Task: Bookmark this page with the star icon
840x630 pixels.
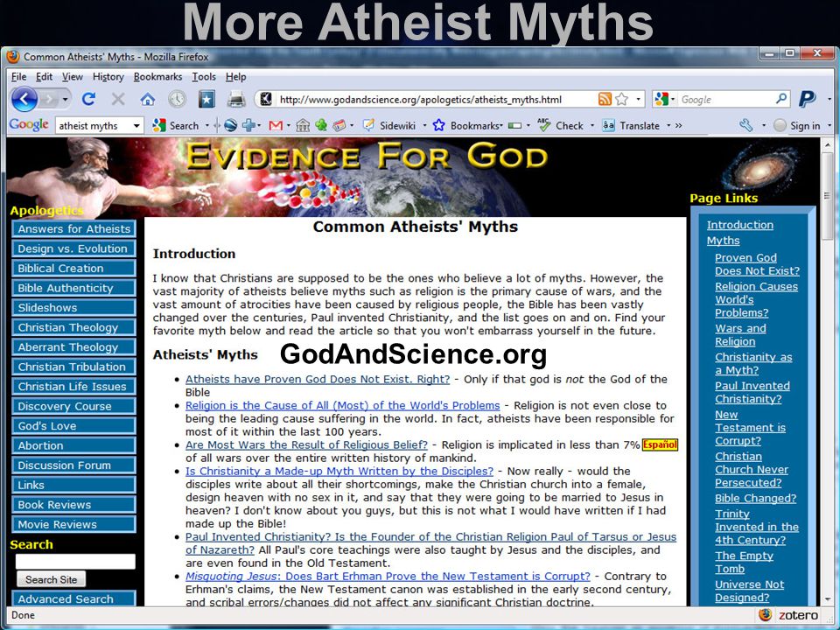Action: coord(621,99)
